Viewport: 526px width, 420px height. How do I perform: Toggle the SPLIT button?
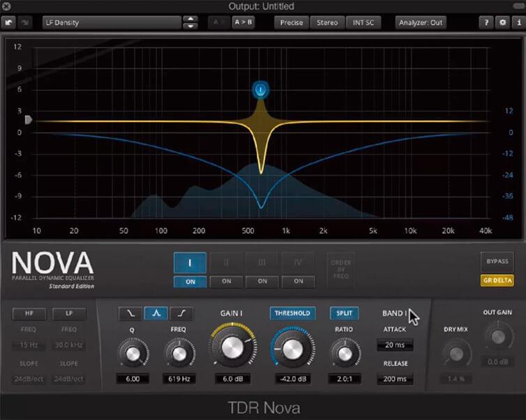(x=344, y=313)
